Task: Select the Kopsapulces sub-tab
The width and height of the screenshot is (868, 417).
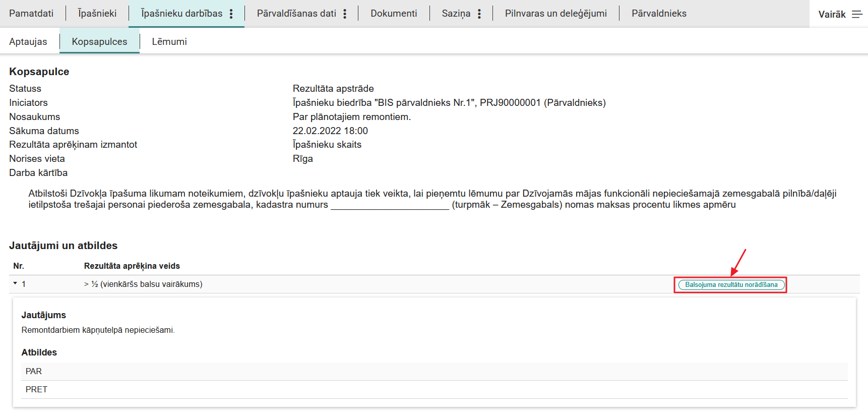Action: click(99, 41)
